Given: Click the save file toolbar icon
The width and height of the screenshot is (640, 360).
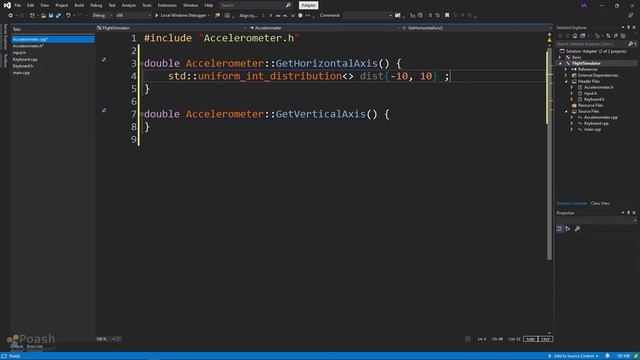Looking at the screenshot, I should click(x=51, y=16).
